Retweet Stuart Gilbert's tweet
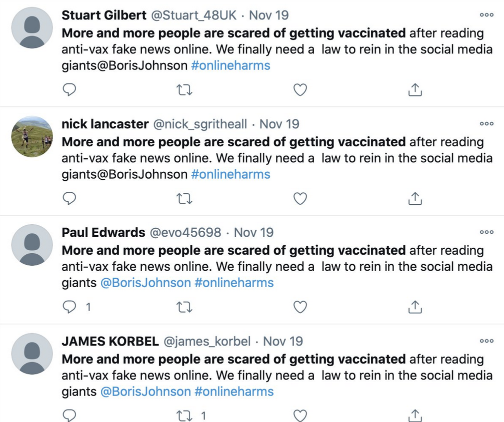The height and width of the screenshot is (422, 504). point(184,90)
